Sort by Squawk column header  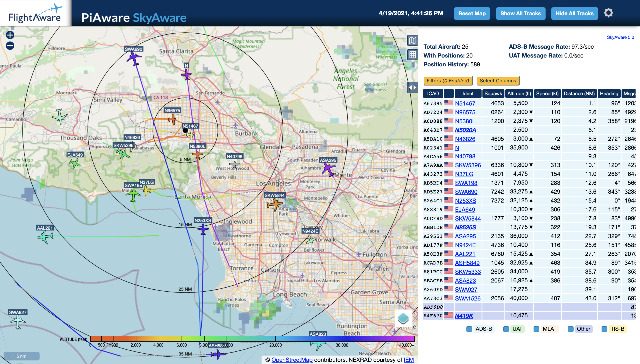(x=493, y=93)
